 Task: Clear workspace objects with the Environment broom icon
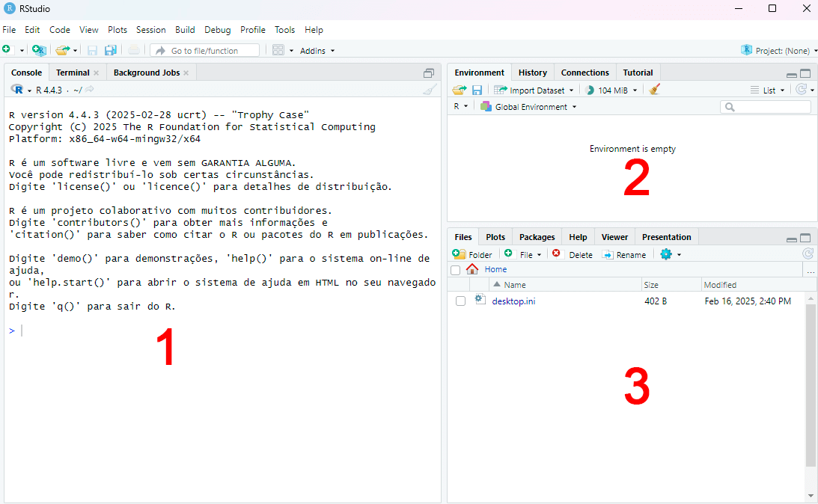[x=653, y=89]
